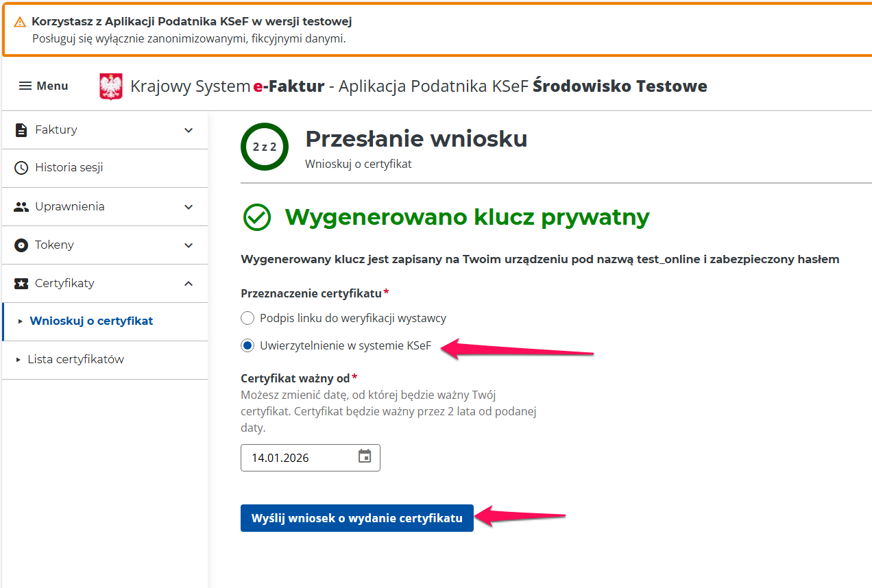Screen dimensions: 872x588
Task: Click the Faktury document icon
Action: [21, 130]
